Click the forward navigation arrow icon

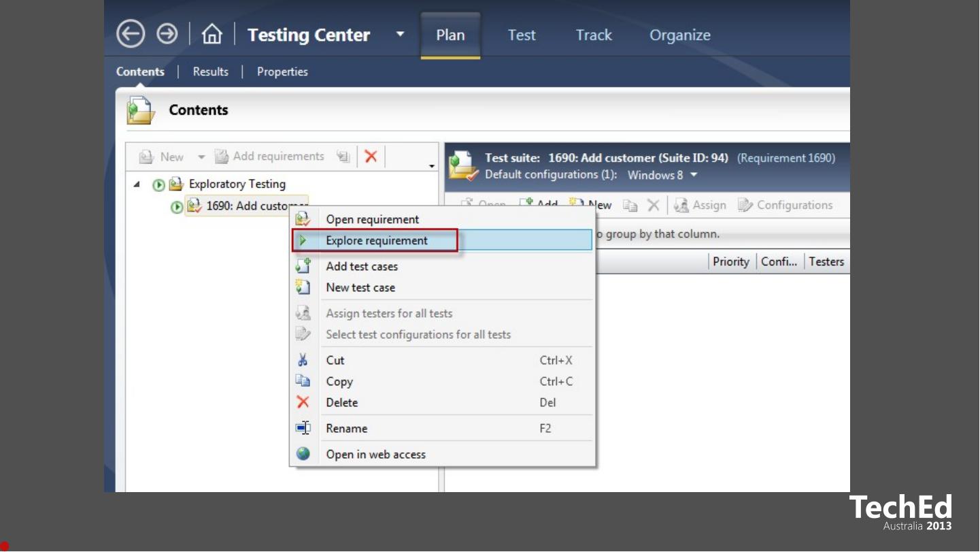(x=167, y=35)
